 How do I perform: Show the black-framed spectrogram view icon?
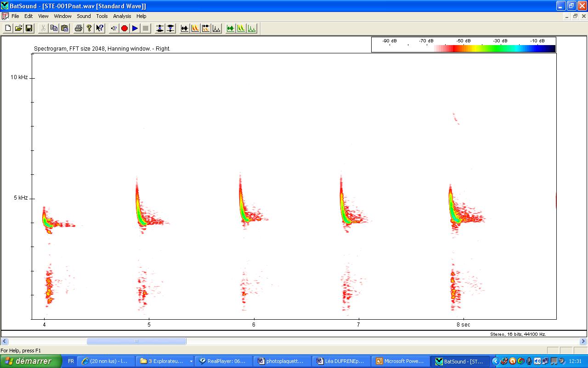[x=195, y=29]
